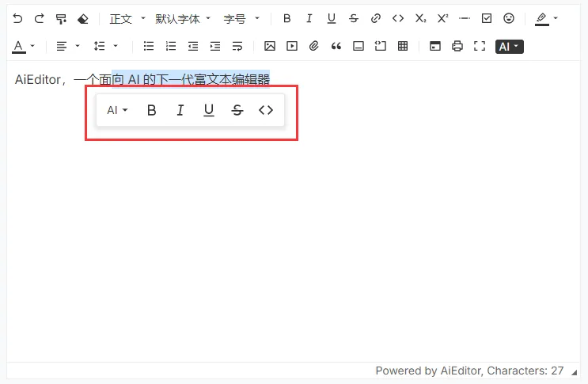Apply superscript formatting
The height and width of the screenshot is (384, 588).
point(442,18)
